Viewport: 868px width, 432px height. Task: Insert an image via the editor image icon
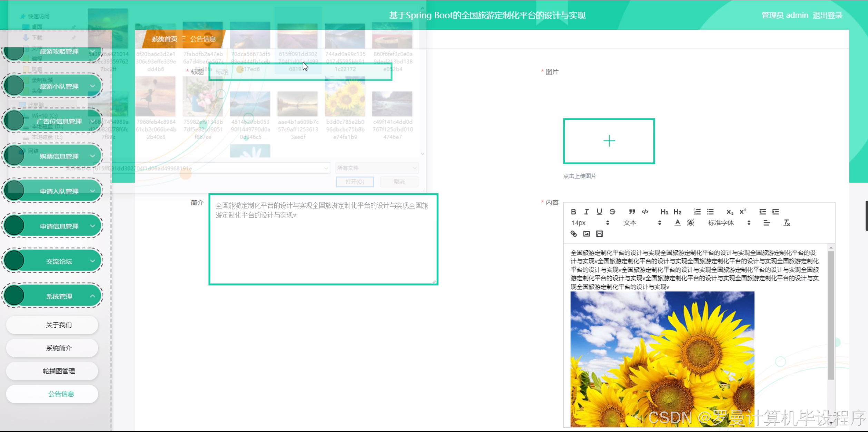586,234
